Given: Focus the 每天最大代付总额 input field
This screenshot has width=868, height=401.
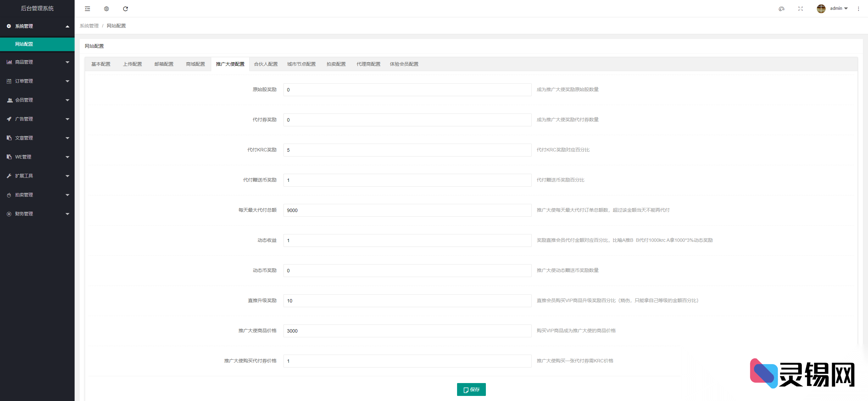Looking at the screenshot, I should [x=407, y=210].
